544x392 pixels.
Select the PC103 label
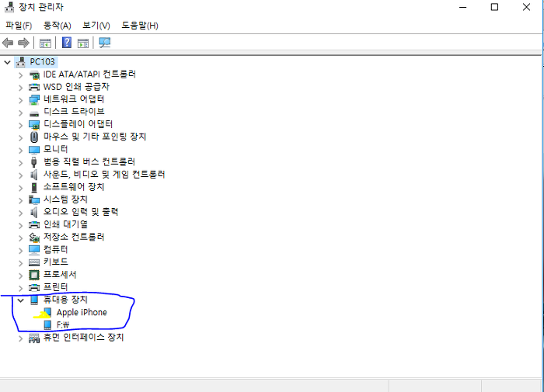pos(42,61)
